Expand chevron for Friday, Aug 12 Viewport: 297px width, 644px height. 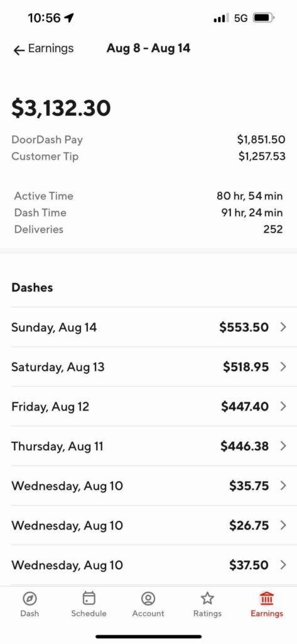[x=283, y=406]
